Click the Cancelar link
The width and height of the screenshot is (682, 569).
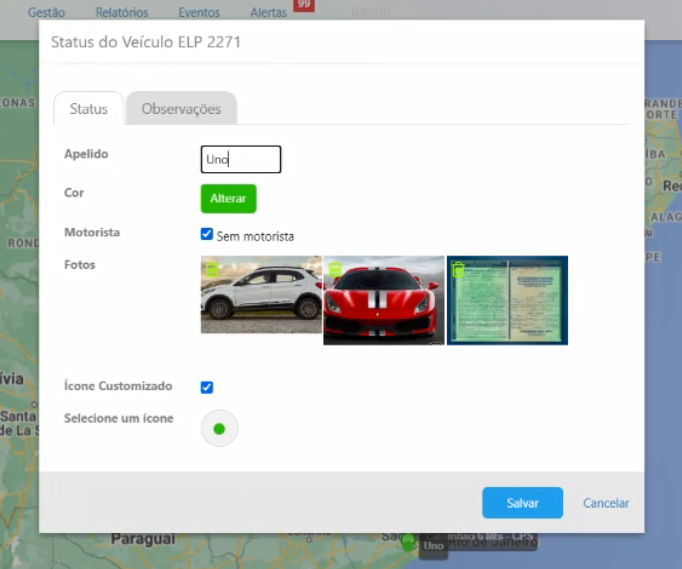[606, 503]
